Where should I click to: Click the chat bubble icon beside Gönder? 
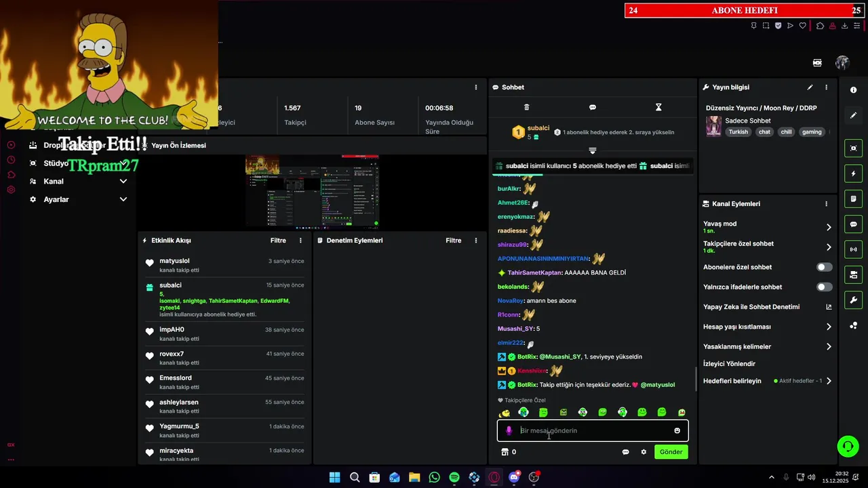click(625, 452)
